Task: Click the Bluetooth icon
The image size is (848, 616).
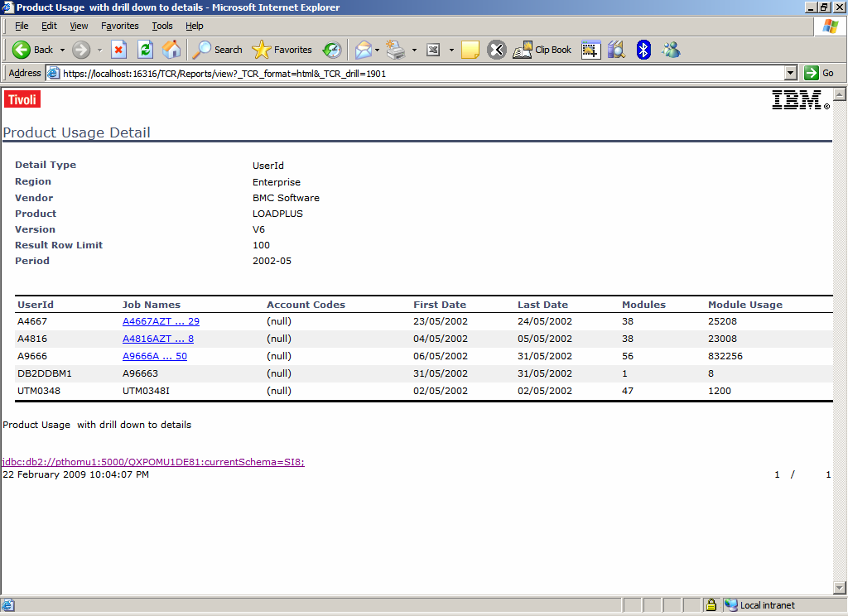Action: coord(643,50)
